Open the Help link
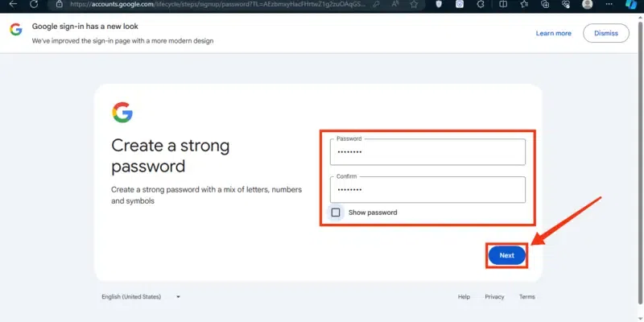 pyautogui.click(x=464, y=296)
